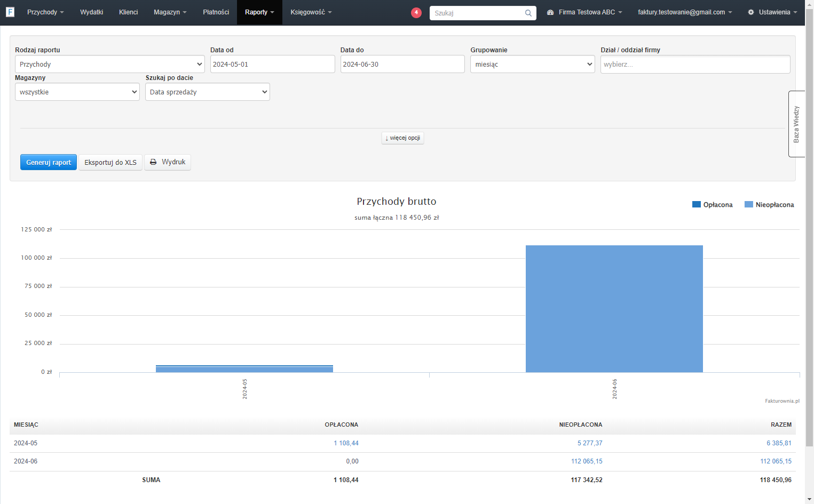Open the Raporty menu
Screen dimensions: 814x504
pyautogui.click(x=259, y=12)
